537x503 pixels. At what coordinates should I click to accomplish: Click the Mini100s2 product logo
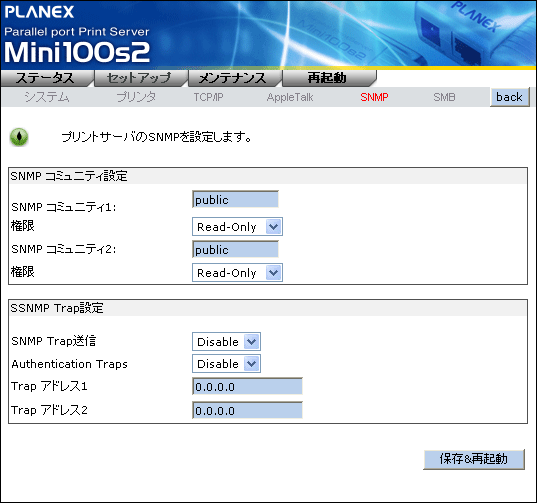click(x=77, y=52)
